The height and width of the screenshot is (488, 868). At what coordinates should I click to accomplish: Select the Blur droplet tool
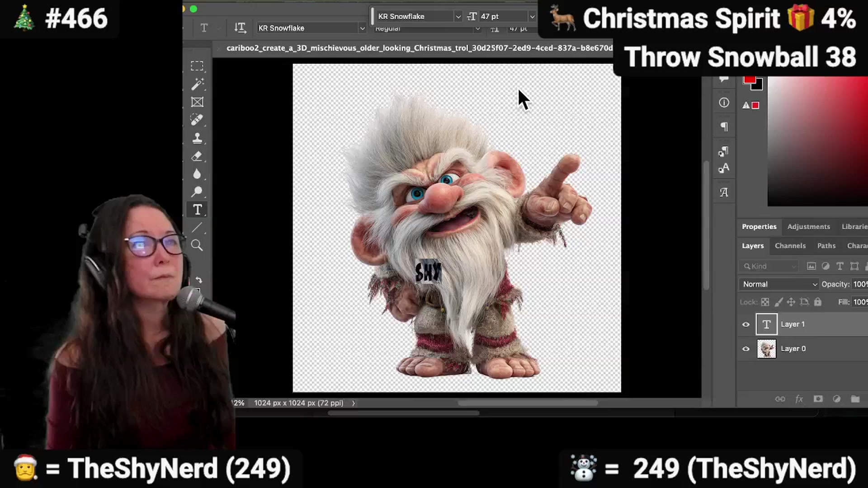[x=197, y=174]
